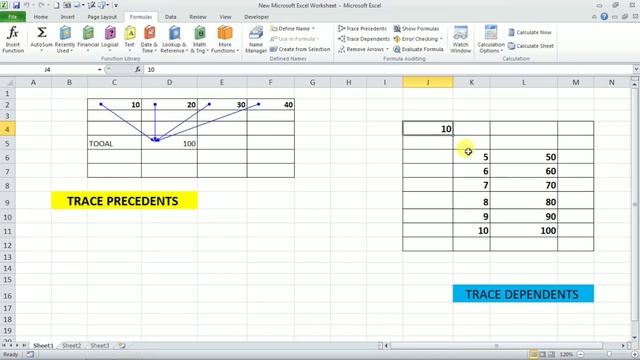Click cell containing TOOAL
640x360 pixels.
tap(114, 143)
